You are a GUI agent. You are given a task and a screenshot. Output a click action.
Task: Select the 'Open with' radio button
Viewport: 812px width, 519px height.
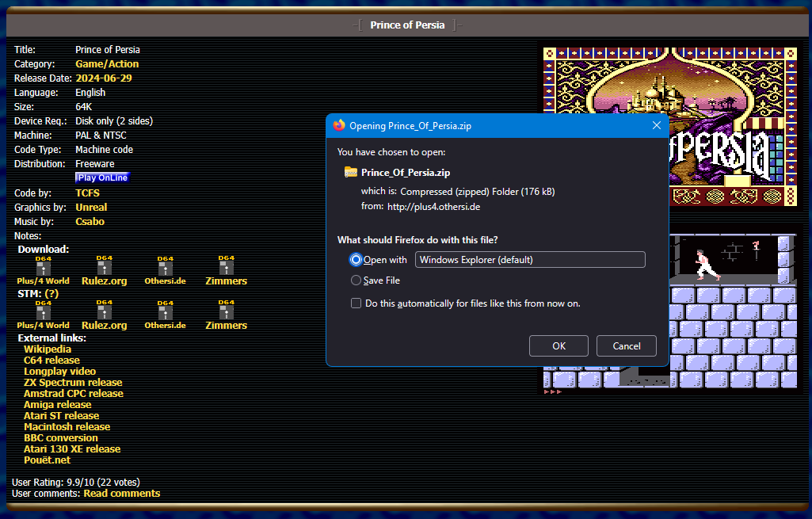point(356,260)
